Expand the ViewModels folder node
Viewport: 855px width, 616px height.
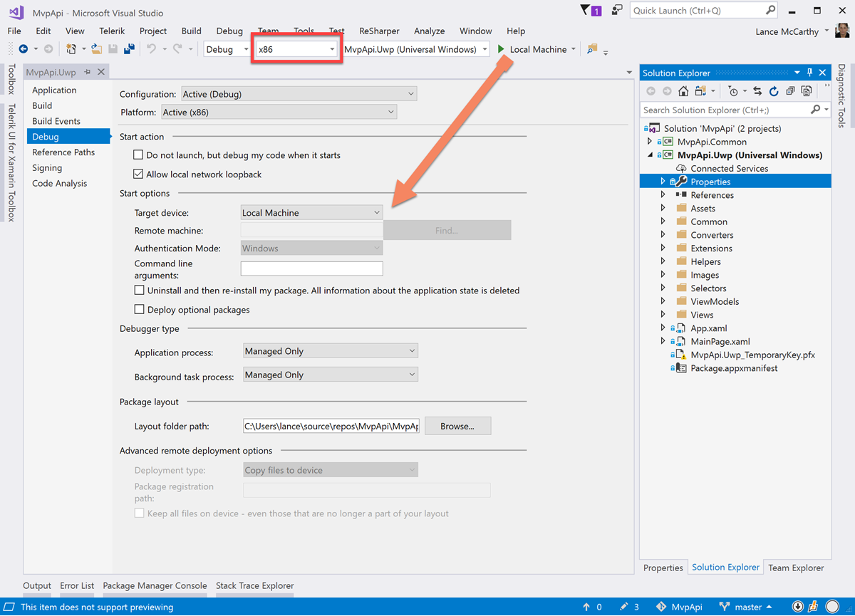point(663,302)
